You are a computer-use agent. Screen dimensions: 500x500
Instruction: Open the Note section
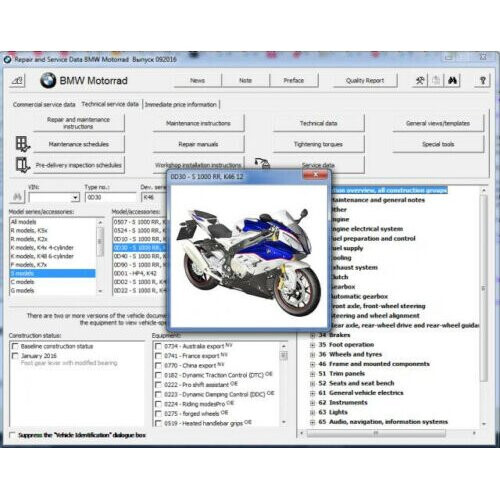(x=245, y=80)
